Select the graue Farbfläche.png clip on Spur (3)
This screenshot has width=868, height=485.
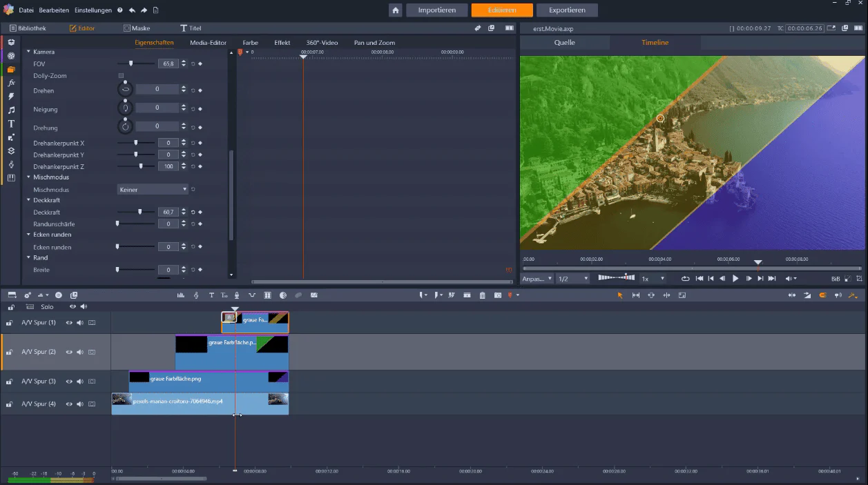[x=209, y=382]
